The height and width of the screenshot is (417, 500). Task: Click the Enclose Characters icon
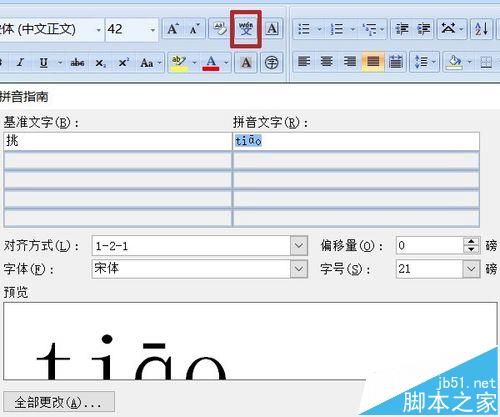pos(271,62)
